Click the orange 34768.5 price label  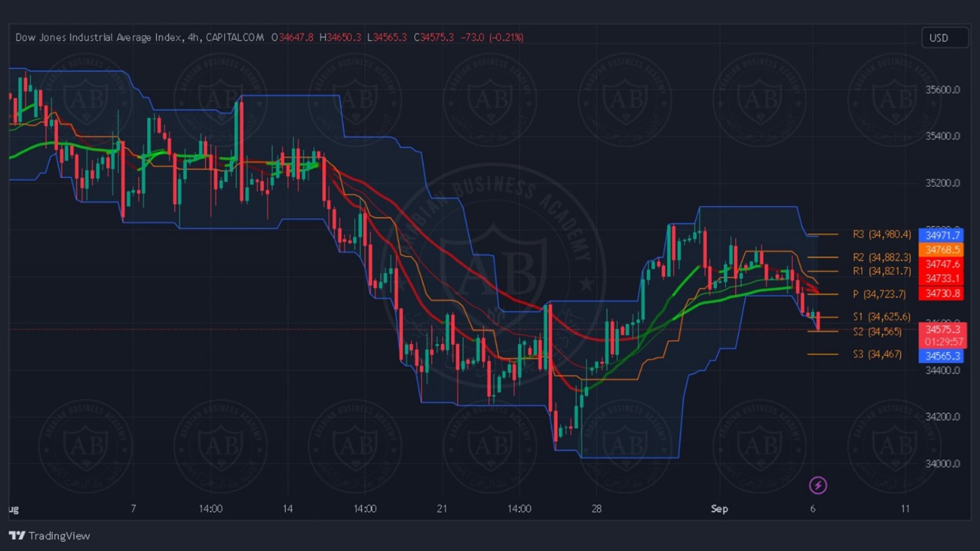(x=941, y=249)
